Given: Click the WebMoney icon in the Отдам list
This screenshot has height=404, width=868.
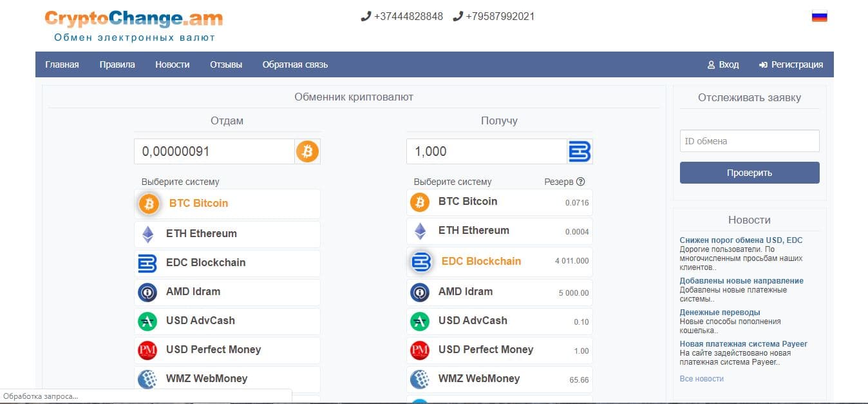Looking at the screenshot, I should (x=148, y=379).
